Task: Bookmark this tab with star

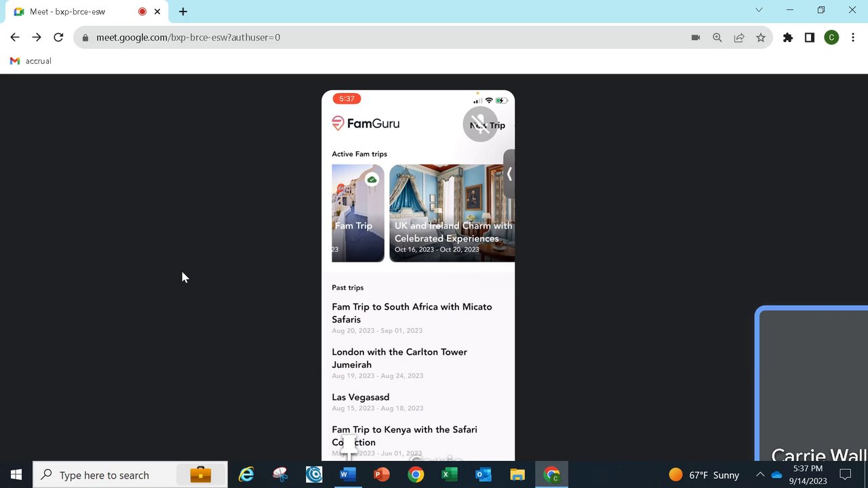Action: click(761, 38)
